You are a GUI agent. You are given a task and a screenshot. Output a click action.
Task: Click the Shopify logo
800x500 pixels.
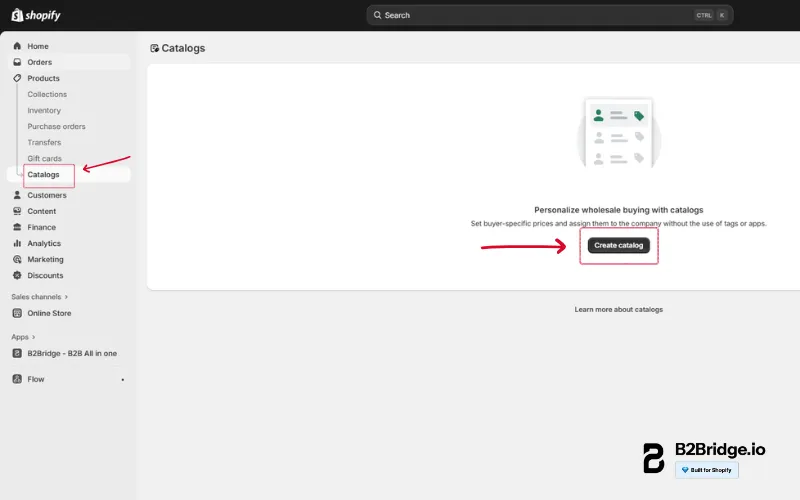click(36, 15)
